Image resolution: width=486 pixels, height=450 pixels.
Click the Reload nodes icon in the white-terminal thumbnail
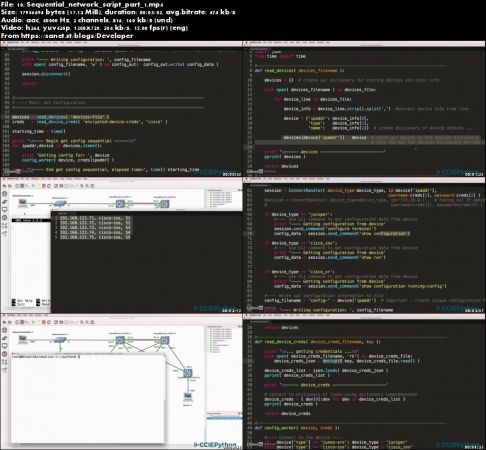pos(49,322)
